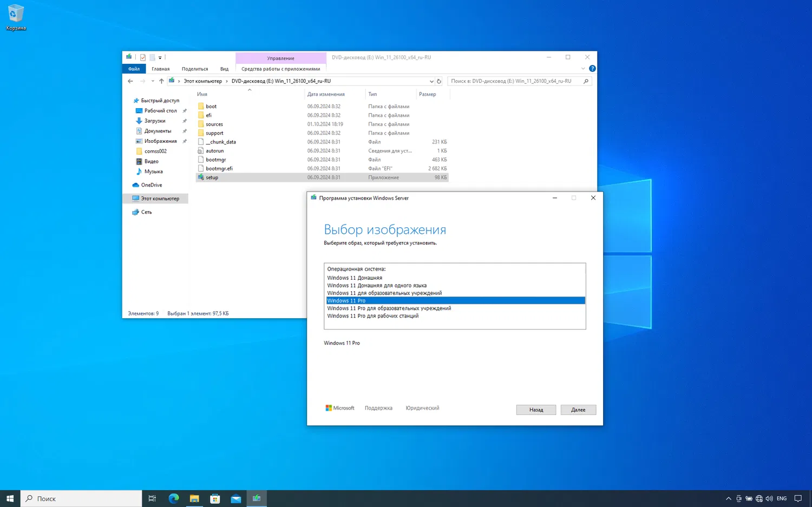
Task: Choose the highlighted Windows 11 Pro entry
Action: (x=455, y=301)
